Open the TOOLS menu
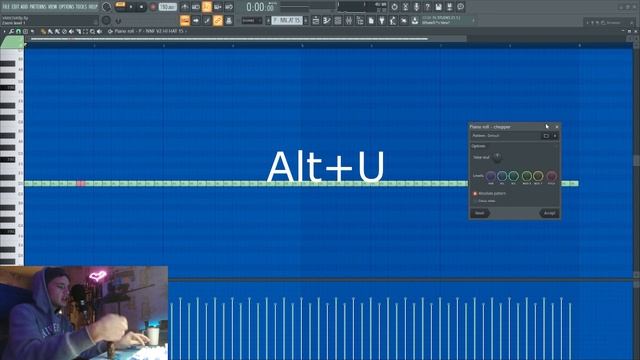The image size is (640, 360). point(81,7)
